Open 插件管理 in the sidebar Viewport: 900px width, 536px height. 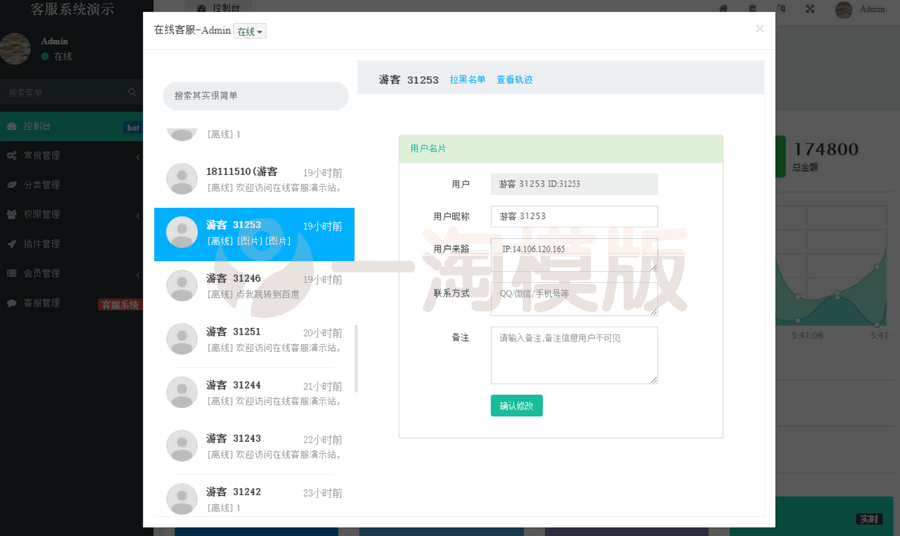[x=71, y=244]
